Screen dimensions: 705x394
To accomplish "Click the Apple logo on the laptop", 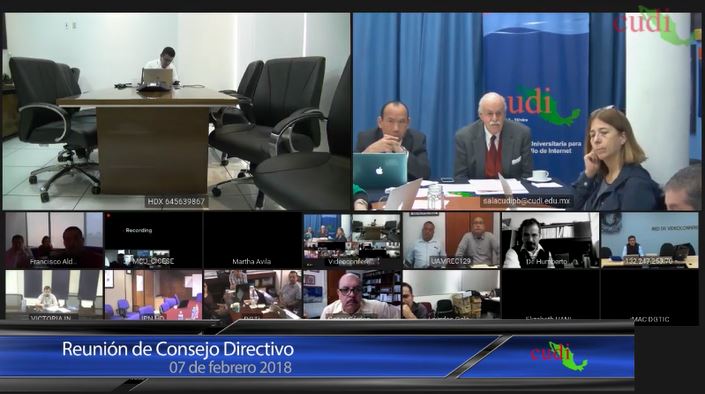I will tap(379, 171).
